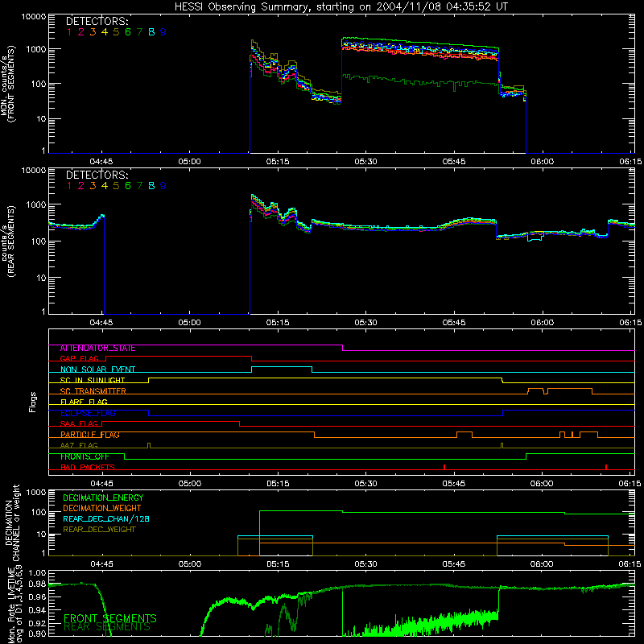
Task: Click the DECIMATION CHANNEL or weight axis title
Action: pos(12,522)
